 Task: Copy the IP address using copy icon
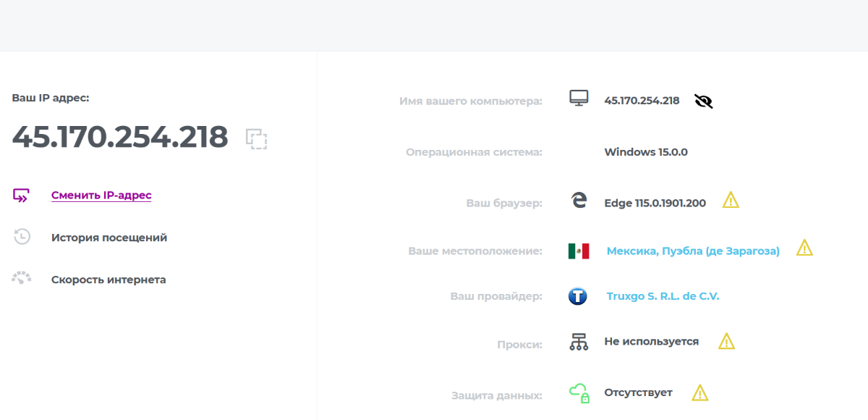click(x=256, y=138)
